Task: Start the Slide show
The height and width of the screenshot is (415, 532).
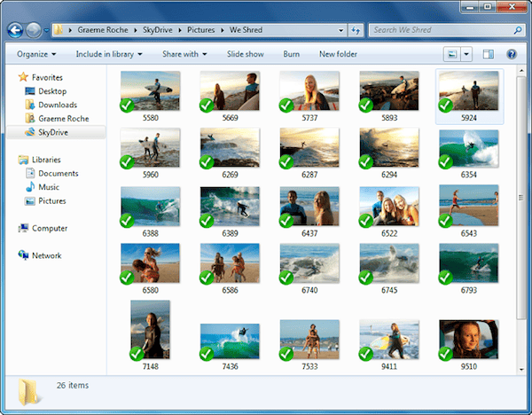Action: pyautogui.click(x=245, y=54)
